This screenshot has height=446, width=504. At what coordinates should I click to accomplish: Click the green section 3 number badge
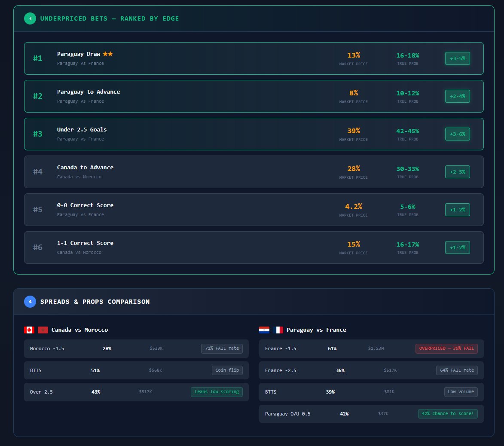[x=30, y=18]
